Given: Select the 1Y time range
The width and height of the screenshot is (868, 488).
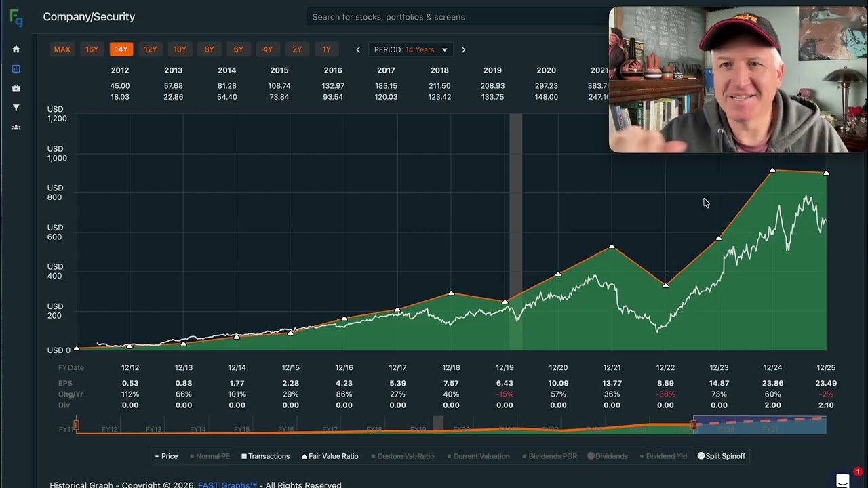Looking at the screenshot, I should (x=326, y=49).
